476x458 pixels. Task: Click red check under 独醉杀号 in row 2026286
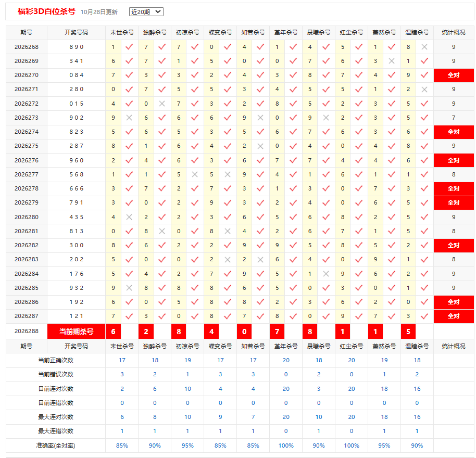tap(162, 302)
